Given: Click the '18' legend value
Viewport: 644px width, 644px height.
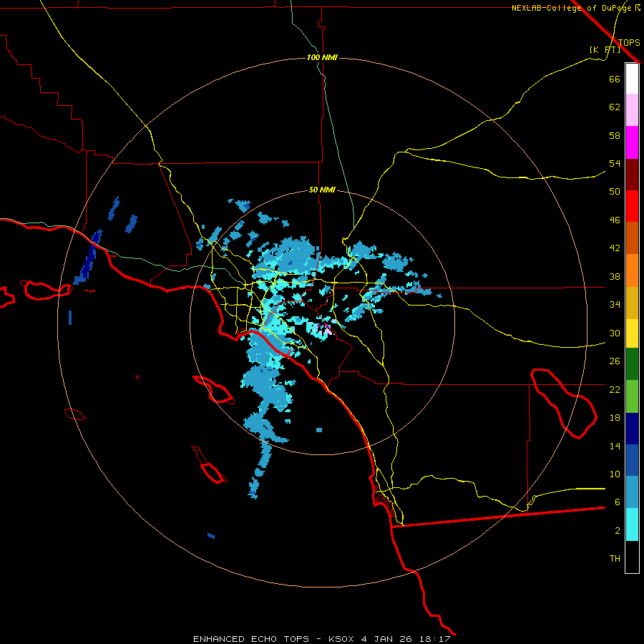Looking at the screenshot, I should point(615,418).
